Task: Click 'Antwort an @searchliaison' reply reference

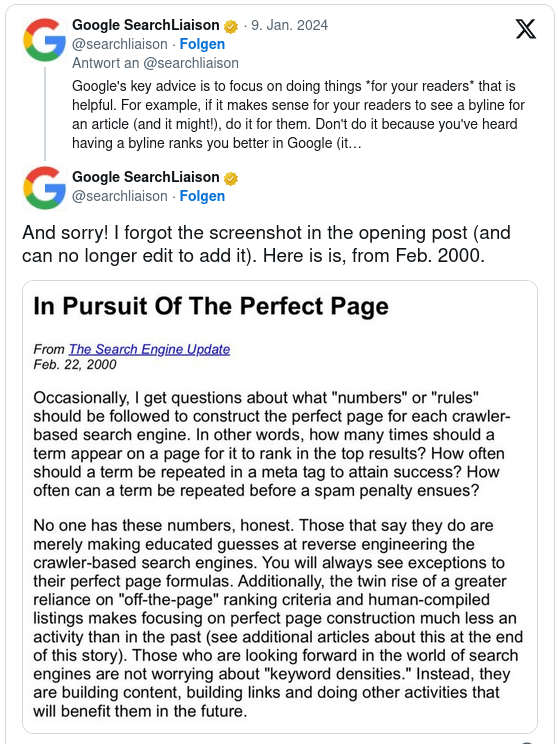Action: [155, 63]
